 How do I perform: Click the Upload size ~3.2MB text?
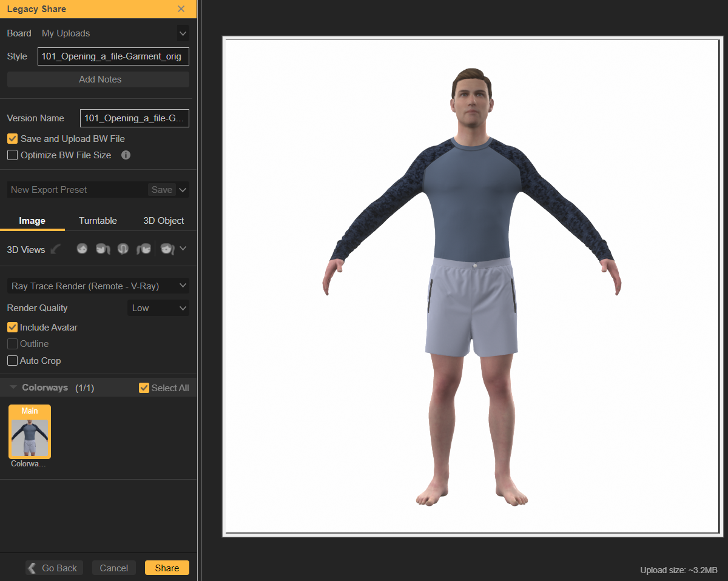pos(679,571)
